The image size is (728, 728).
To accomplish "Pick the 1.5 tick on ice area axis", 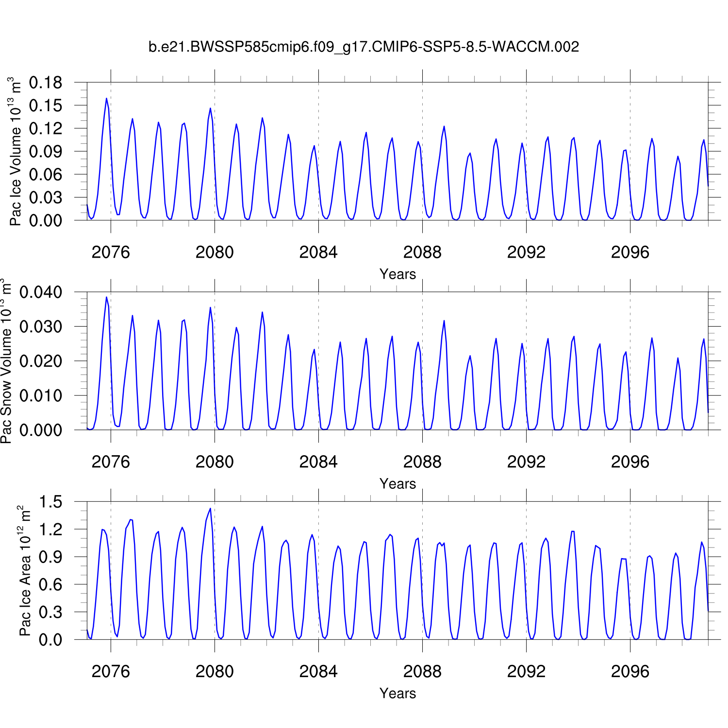I will (x=50, y=502).
